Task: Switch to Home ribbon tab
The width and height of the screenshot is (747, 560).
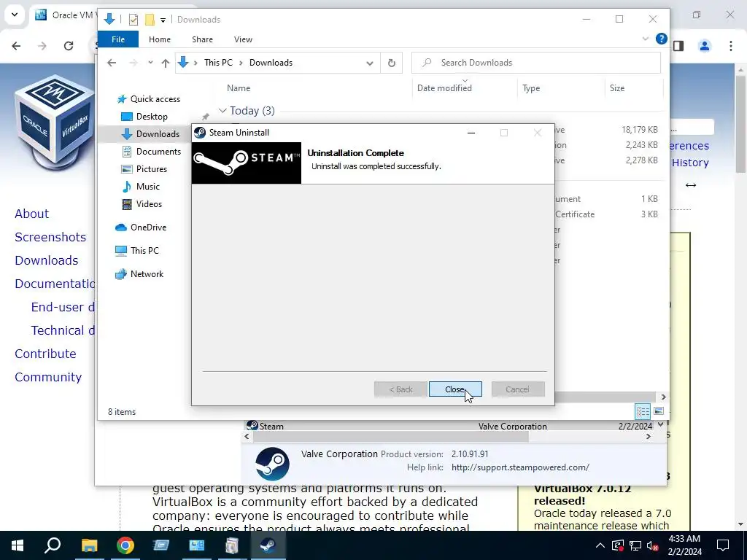Action: point(160,39)
